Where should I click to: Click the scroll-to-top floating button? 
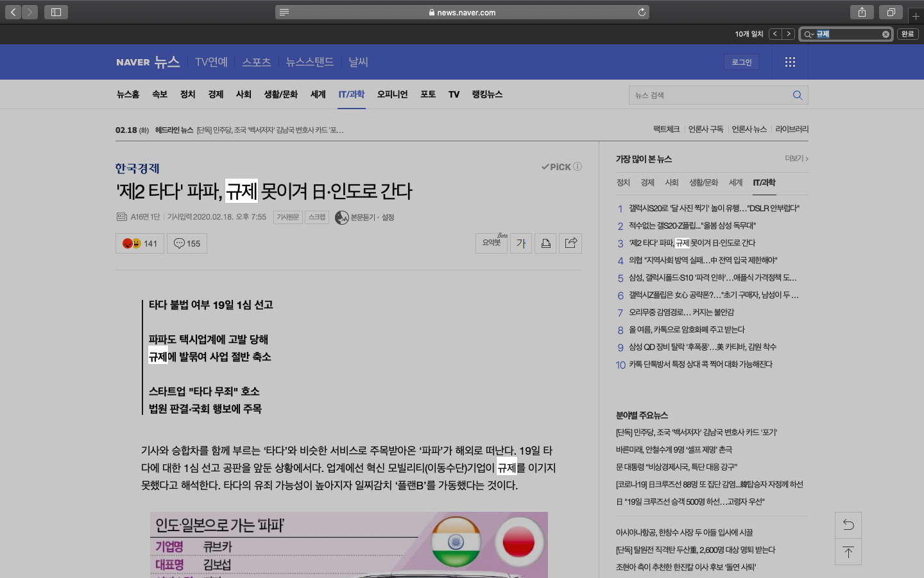click(x=848, y=552)
